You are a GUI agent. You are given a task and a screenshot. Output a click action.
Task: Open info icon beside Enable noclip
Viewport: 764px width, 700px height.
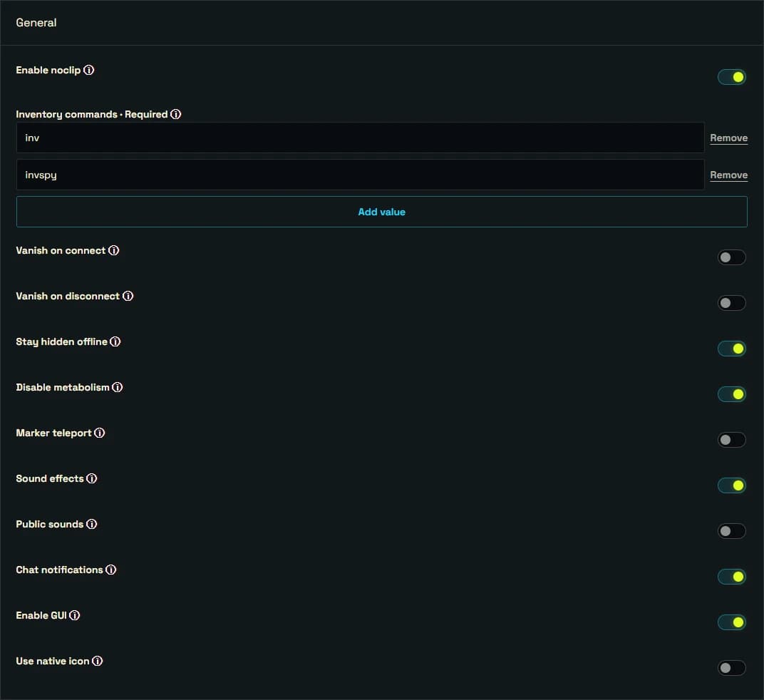pyautogui.click(x=88, y=70)
